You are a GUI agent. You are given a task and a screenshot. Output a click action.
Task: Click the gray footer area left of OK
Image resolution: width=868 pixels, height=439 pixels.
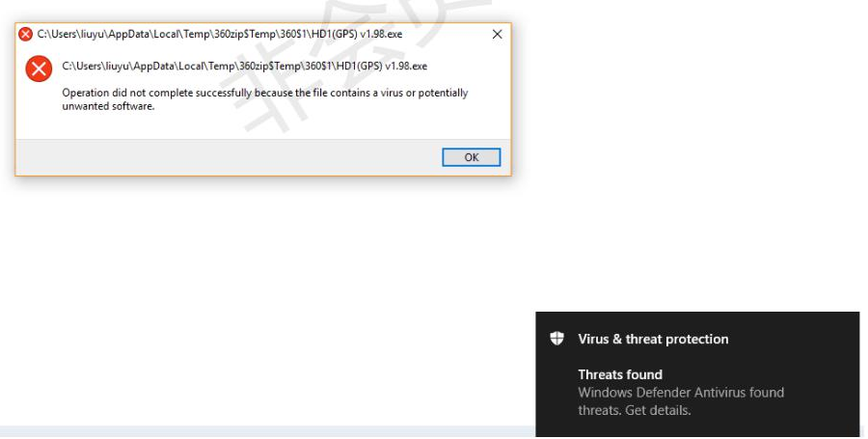228,157
